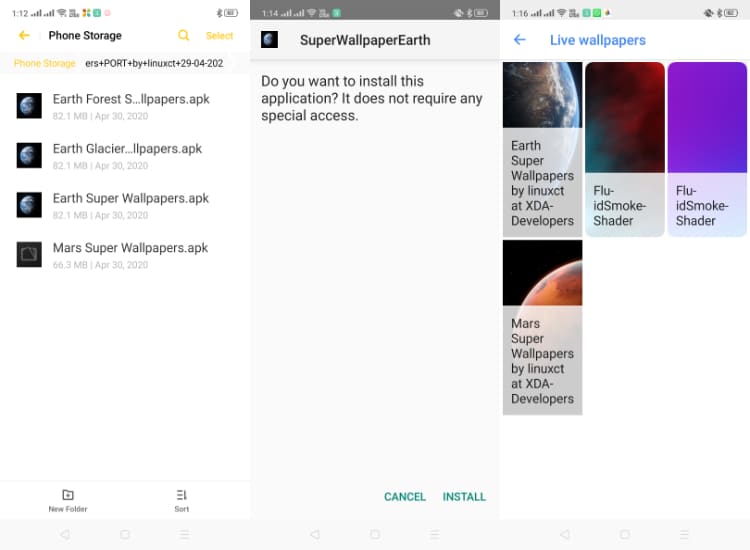Tap the yellow Select button

tap(220, 36)
